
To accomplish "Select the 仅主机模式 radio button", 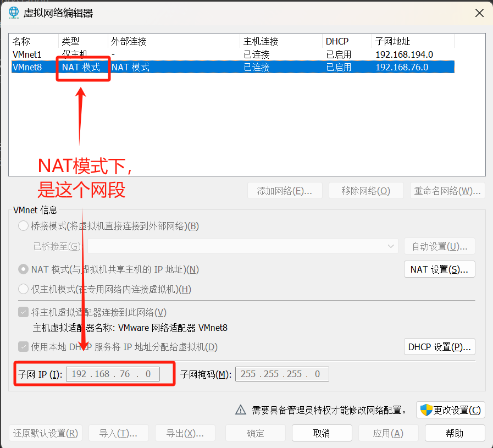I will pos(23,289).
